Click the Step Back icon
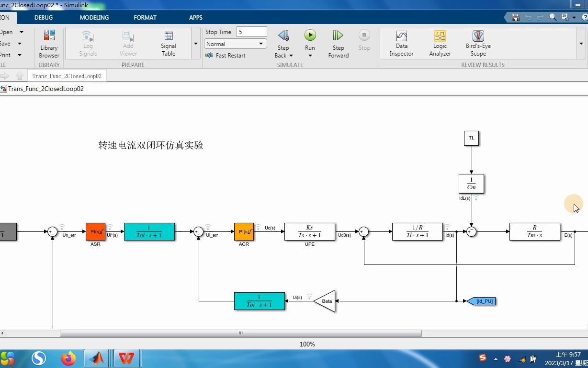Screen dimensions: 588x368 283,35
